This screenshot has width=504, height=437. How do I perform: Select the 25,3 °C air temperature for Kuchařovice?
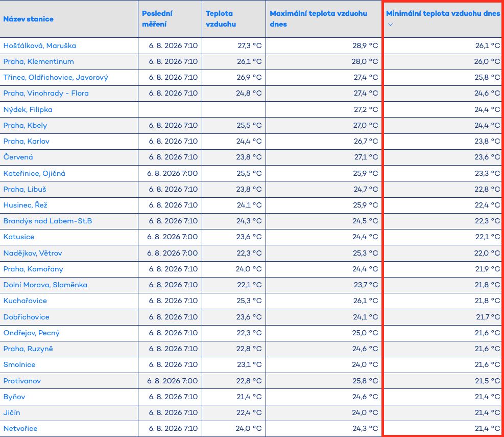[249, 301]
